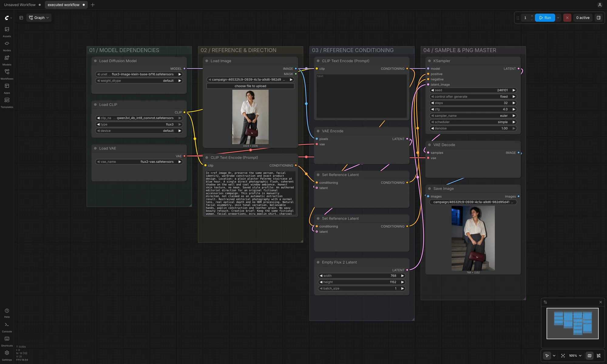
Task: Add a new workflow tab
Action: pos(93,5)
